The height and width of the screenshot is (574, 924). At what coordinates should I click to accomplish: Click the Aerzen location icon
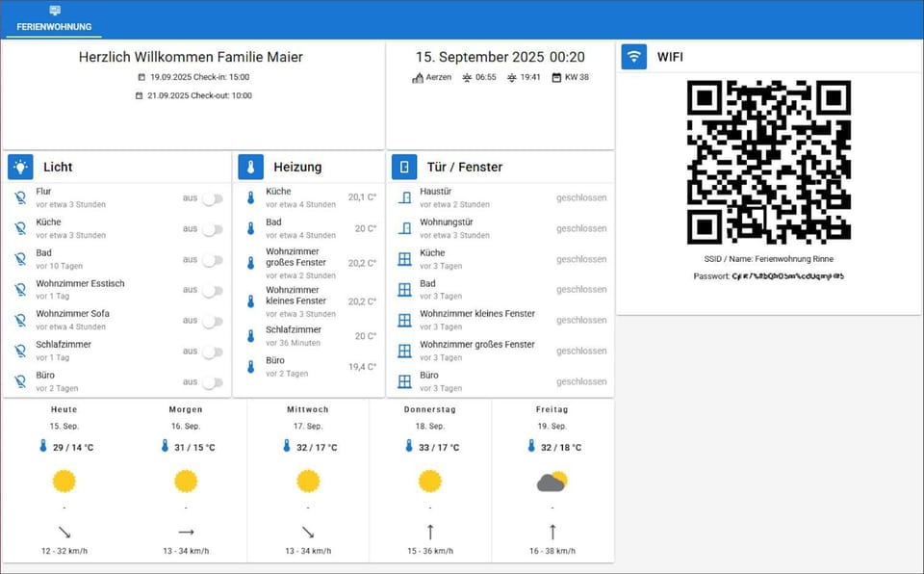coord(418,77)
